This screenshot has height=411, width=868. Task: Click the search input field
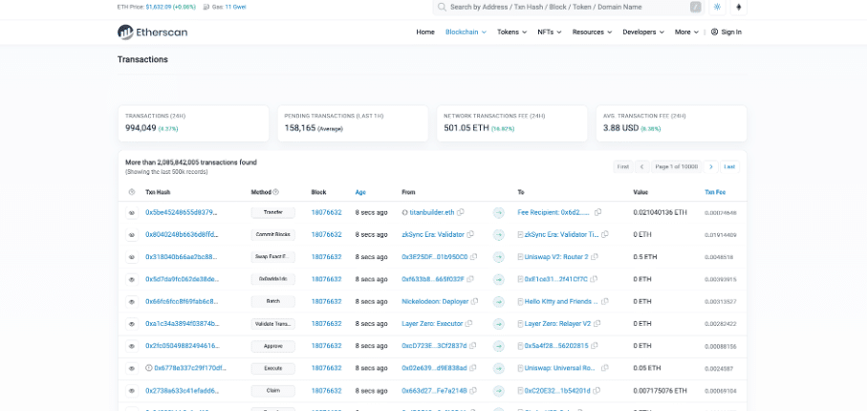click(x=568, y=8)
